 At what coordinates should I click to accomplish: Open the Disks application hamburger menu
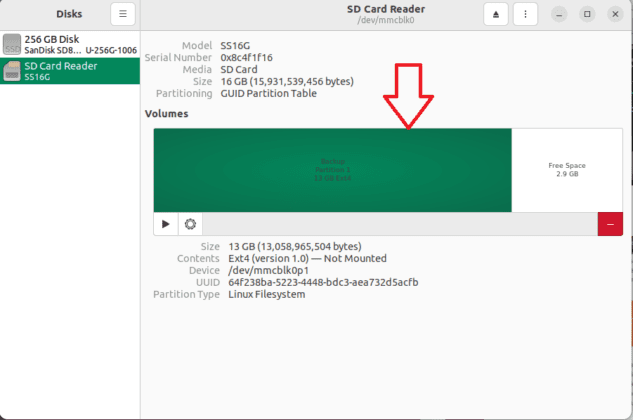pos(122,14)
